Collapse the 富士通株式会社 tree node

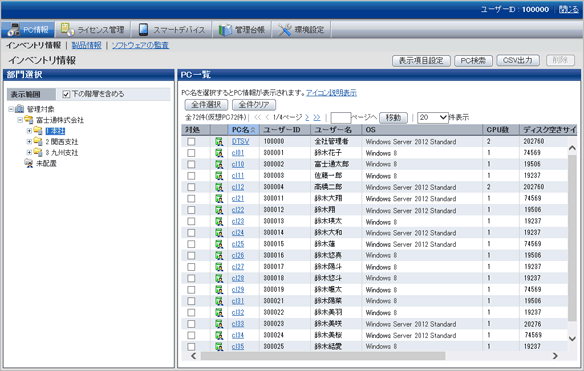20,120
